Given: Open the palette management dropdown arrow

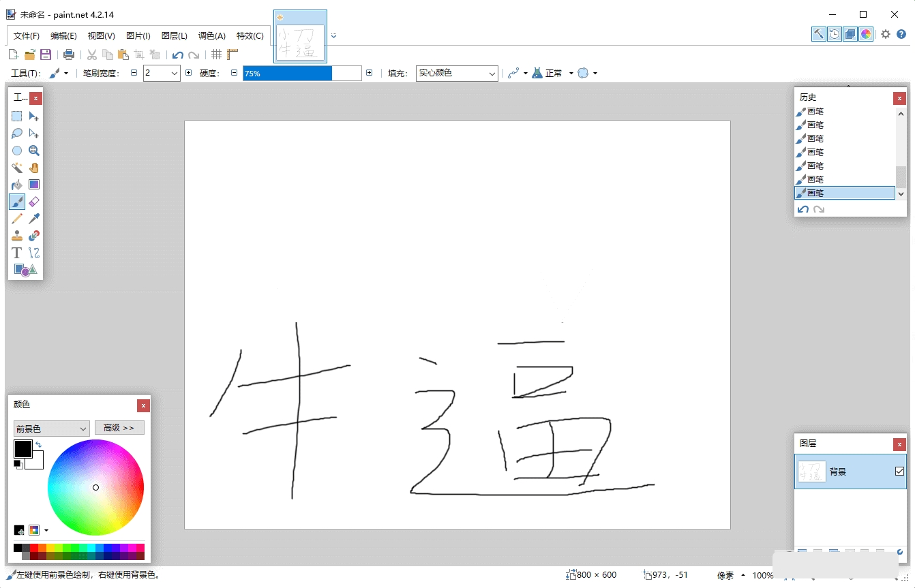Looking at the screenshot, I should pyautogui.click(x=46, y=530).
